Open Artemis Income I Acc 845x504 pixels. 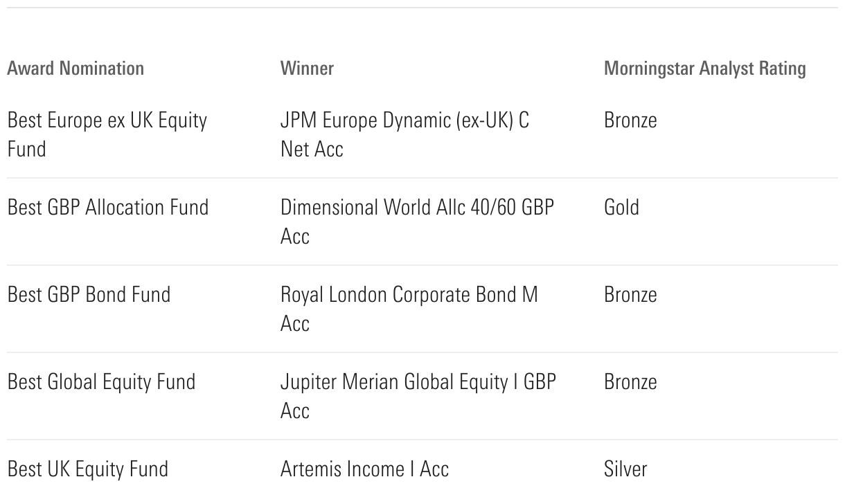(364, 469)
